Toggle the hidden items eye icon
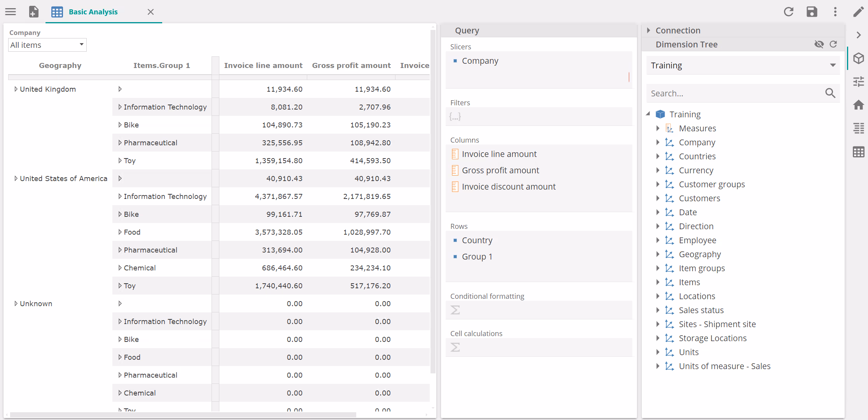This screenshot has height=420, width=868. pos(819,44)
